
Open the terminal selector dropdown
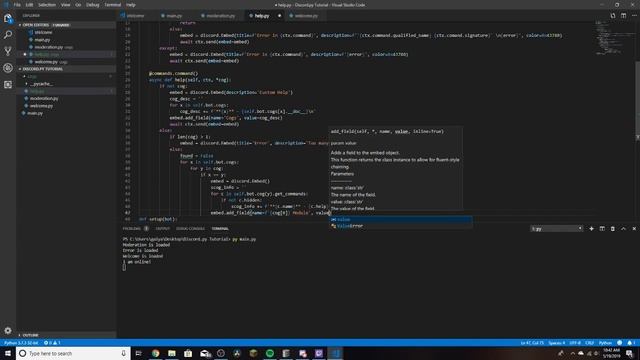tap(556, 229)
